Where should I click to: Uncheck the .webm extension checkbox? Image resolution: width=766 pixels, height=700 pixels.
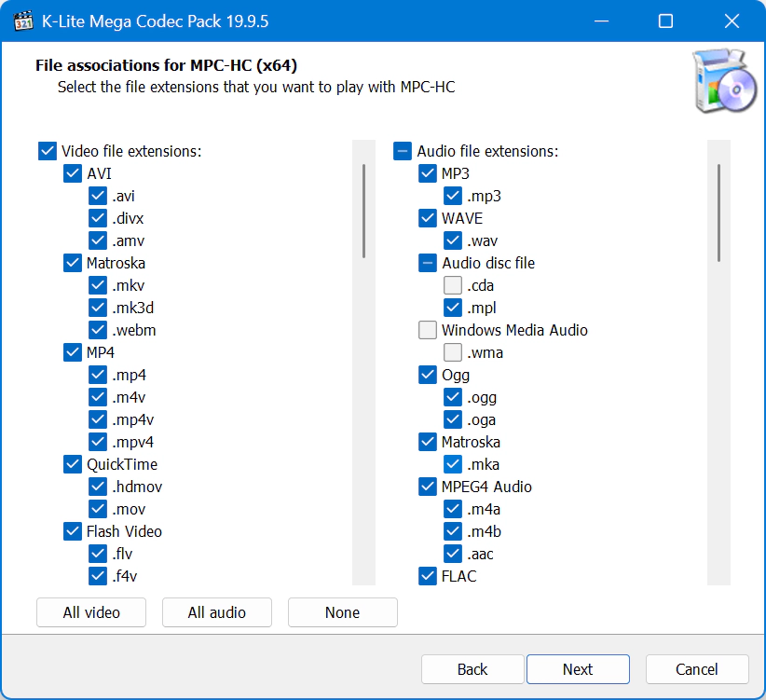click(x=98, y=330)
